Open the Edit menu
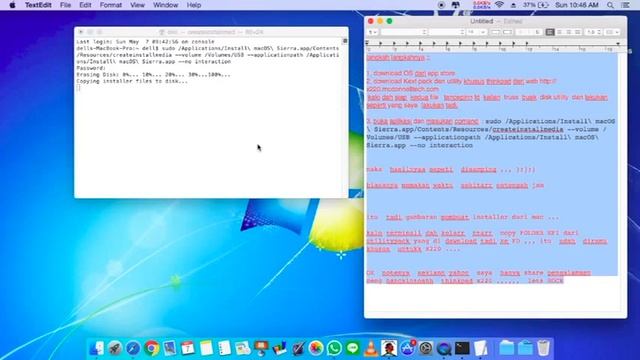 pyautogui.click(x=85, y=5)
